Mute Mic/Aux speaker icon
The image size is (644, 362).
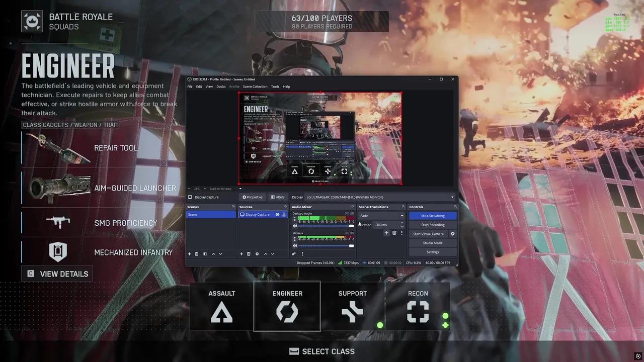point(295,246)
